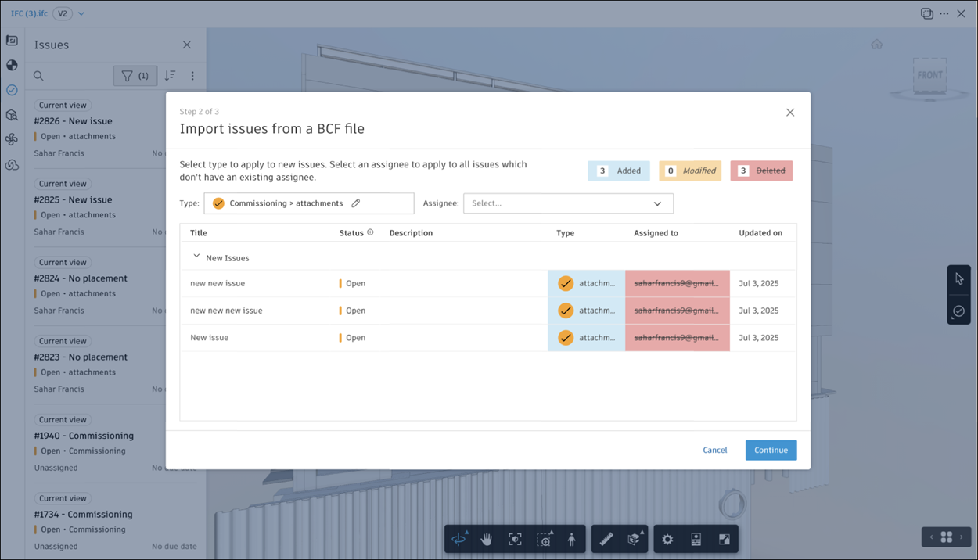The height and width of the screenshot is (560, 978).
Task: Activate the pan hand tool
Action: pyautogui.click(x=487, y=539)
